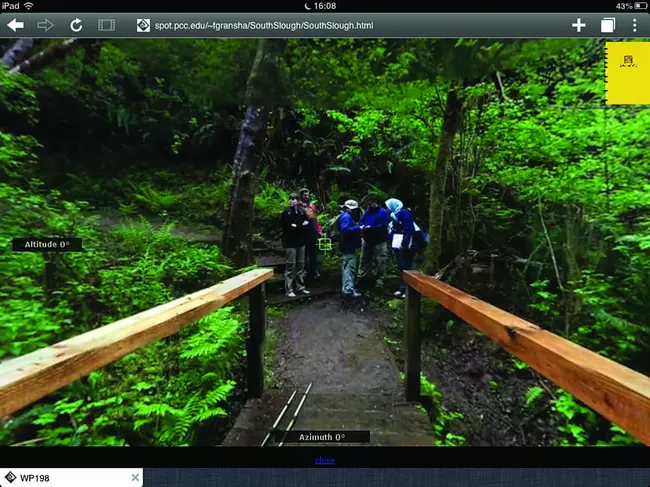Click the site favicon beside the URL
Screen dimensions: 650x487
(x=143, y=25)
